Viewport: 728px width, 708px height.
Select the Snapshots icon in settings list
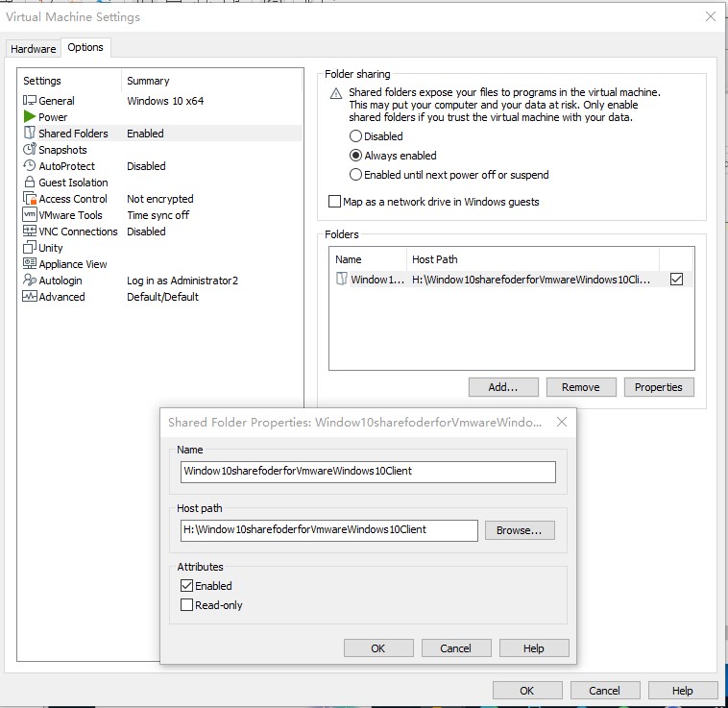tap(30, 150)
